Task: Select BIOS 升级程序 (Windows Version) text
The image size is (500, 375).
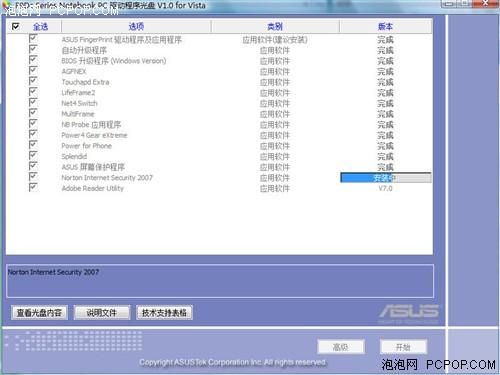Action: click(x=114, y=61)
